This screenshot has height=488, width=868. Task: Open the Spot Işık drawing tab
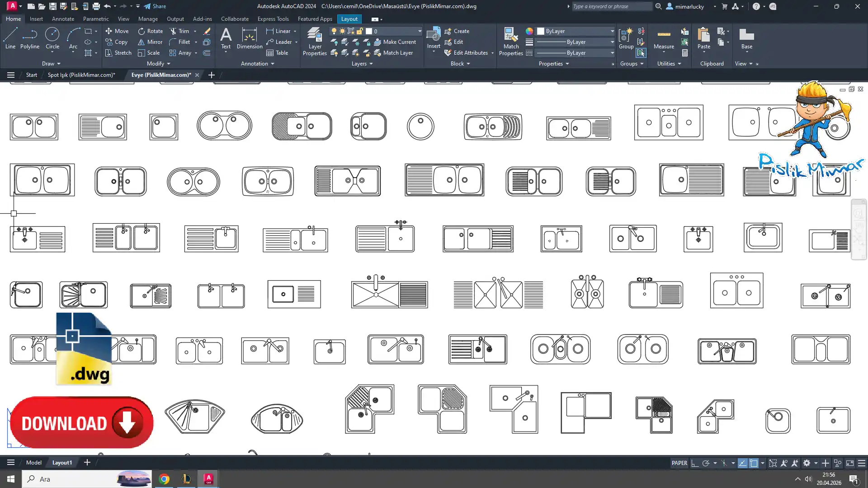click(x=81, y=75)
